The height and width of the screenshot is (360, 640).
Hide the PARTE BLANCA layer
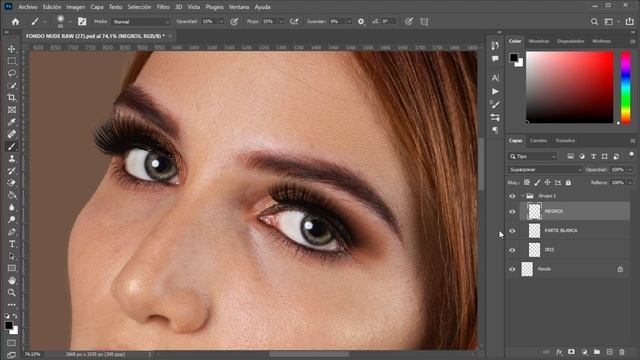512,231
